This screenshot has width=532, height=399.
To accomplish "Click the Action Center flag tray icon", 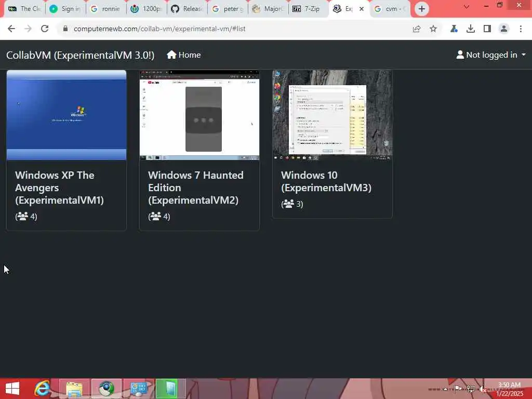I will tap(458, 389).
